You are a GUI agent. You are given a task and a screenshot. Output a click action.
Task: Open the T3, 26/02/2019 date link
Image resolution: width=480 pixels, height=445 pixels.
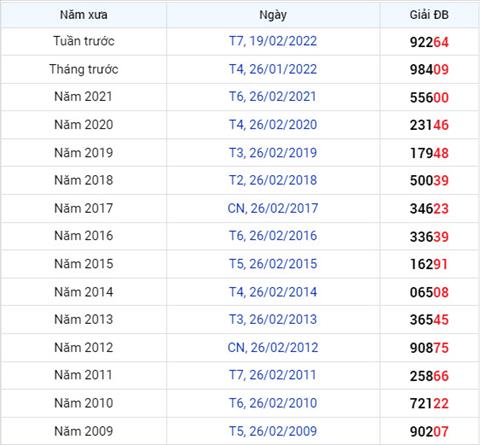(273, 153)
